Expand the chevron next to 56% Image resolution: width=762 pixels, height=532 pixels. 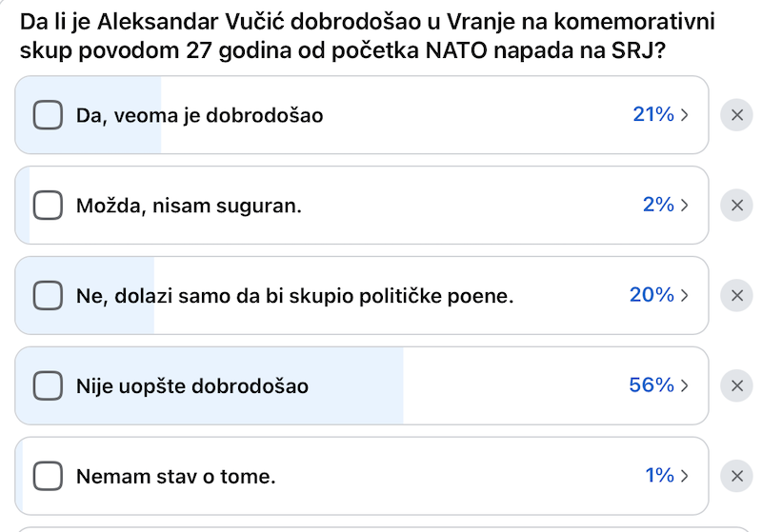click(684, 385)
